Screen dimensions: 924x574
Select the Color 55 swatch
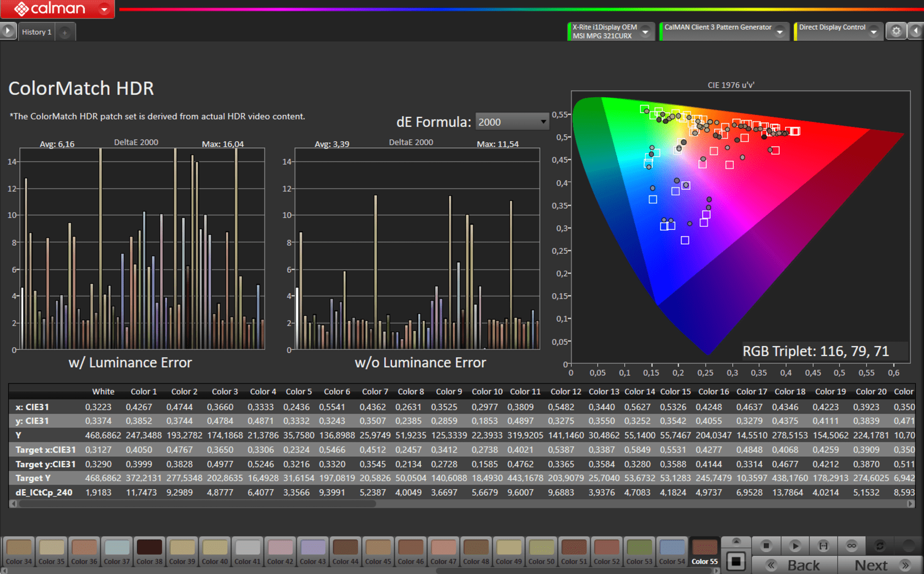click(705, 552)
